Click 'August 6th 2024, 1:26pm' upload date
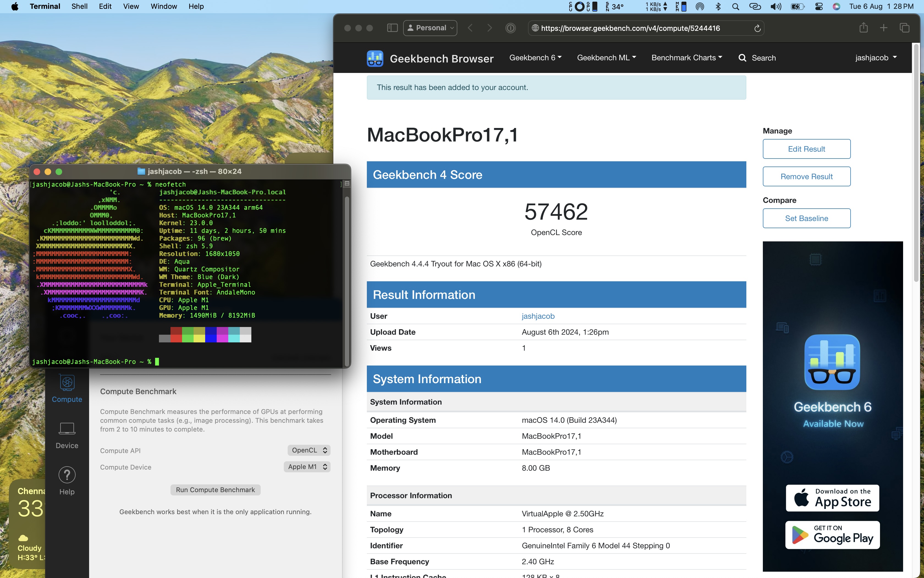Viewport: 924px width, 578px height. tap(565, 332)
